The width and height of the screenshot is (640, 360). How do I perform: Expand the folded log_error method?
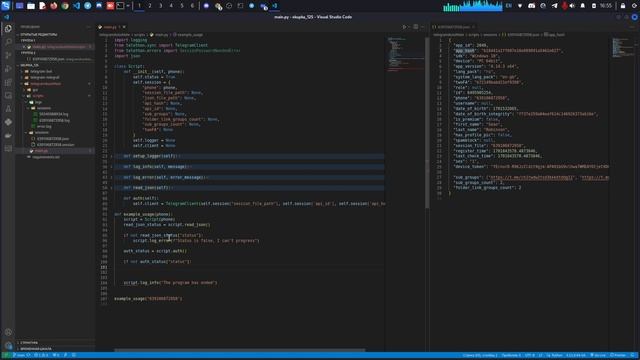111,178
